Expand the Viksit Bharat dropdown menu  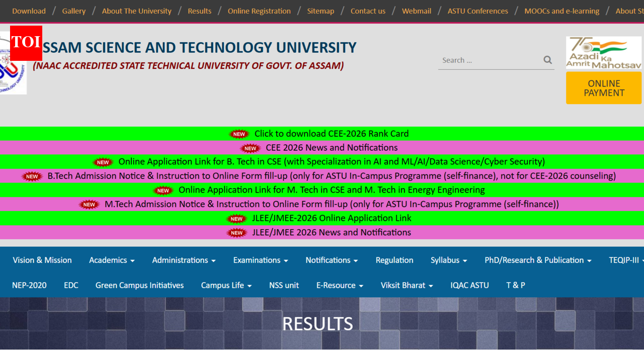click(x=407, y=285)
